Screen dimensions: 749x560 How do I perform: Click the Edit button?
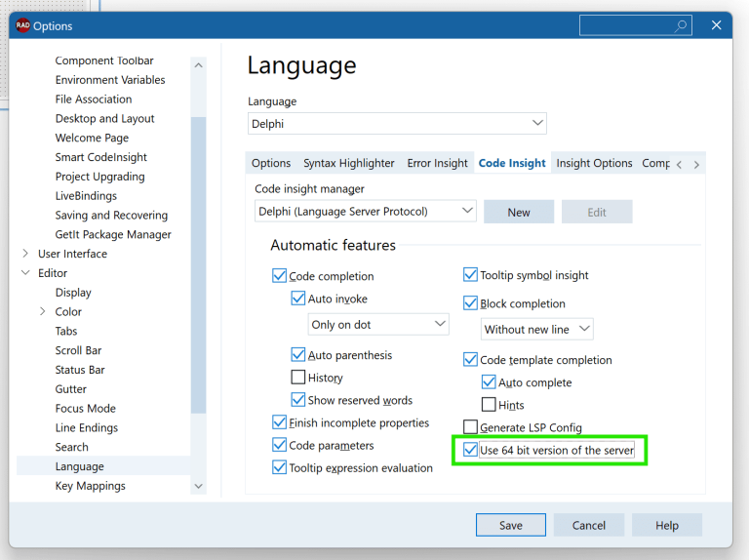coord(597,212)
